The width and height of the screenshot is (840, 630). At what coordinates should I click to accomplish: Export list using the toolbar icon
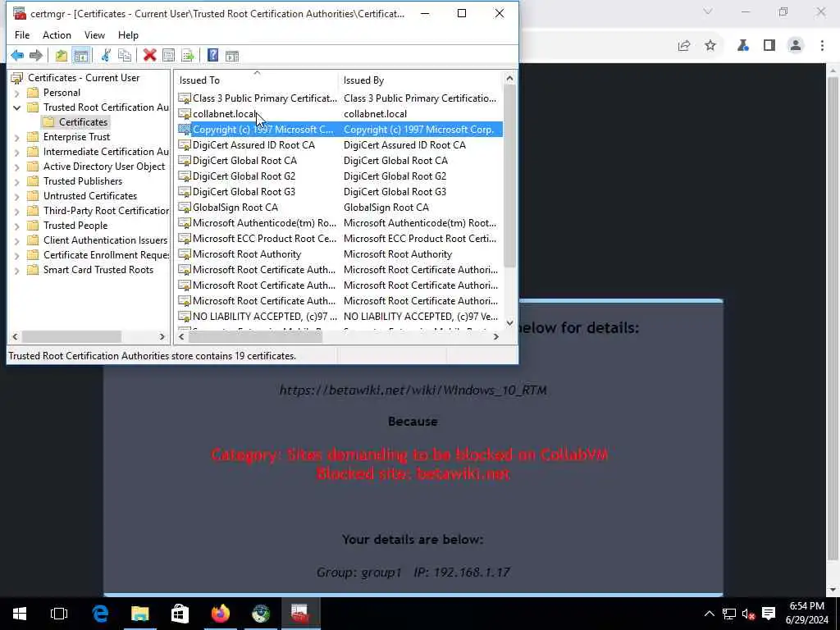[188, 55]
